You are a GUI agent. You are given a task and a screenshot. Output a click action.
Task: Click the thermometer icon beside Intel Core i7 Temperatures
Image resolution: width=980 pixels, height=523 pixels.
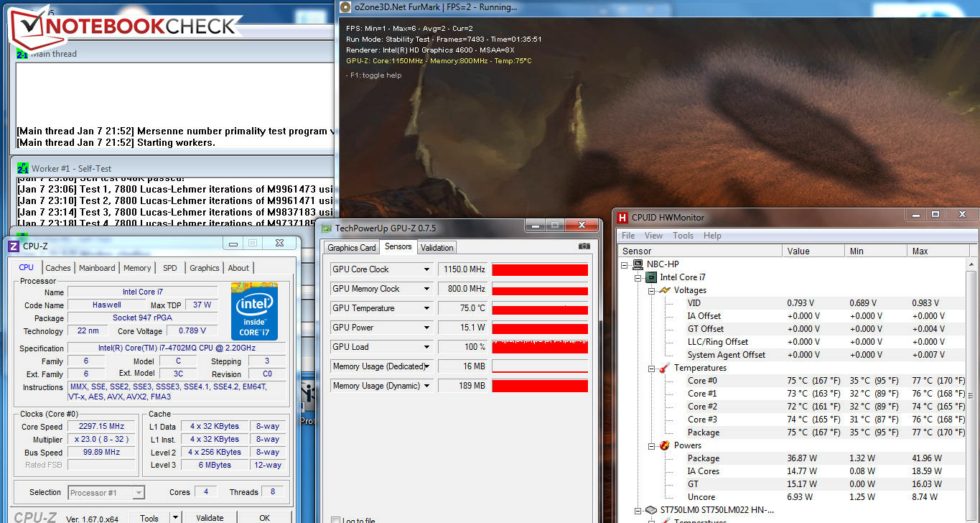pos(665,368)
